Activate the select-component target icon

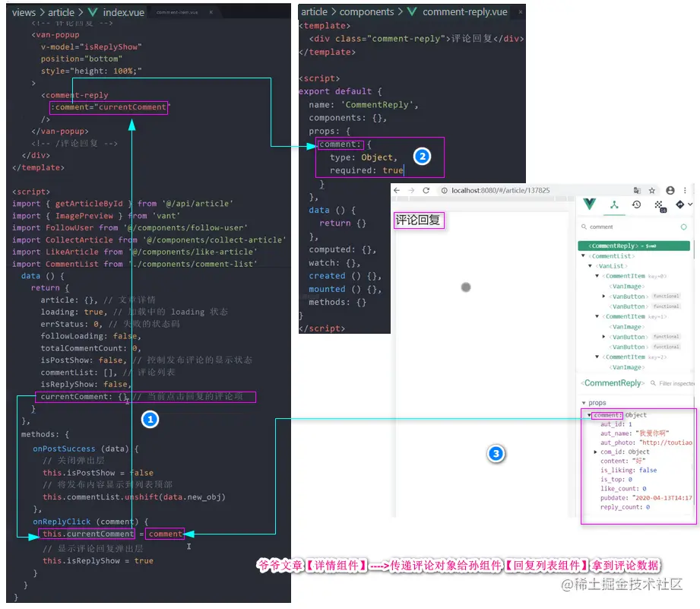click(683, 227)
